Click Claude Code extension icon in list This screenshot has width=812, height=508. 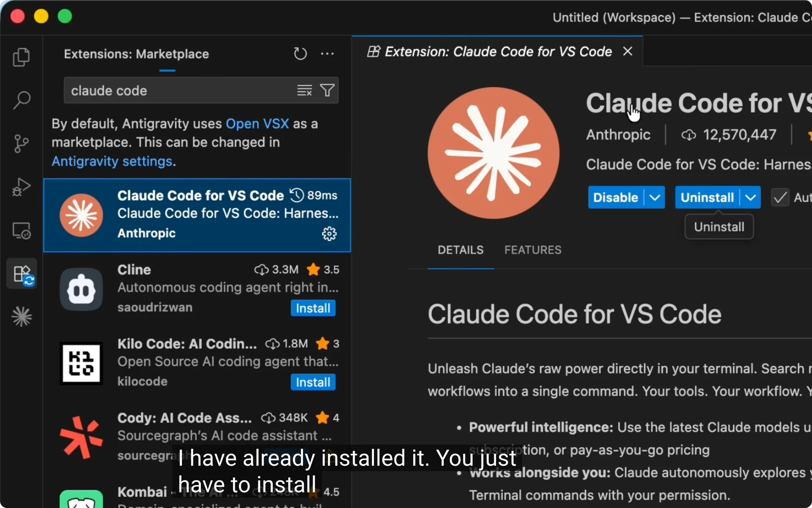81,215
